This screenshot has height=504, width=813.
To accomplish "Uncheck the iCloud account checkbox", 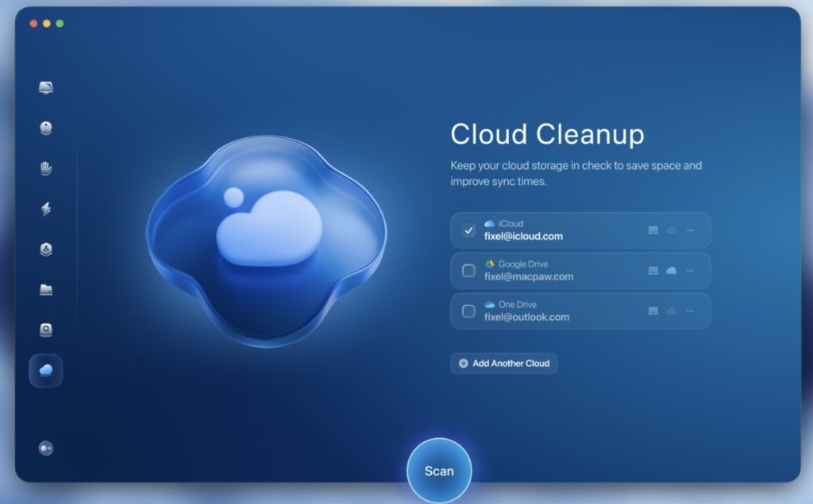I will pyautogui.click(x=468, y=230).
